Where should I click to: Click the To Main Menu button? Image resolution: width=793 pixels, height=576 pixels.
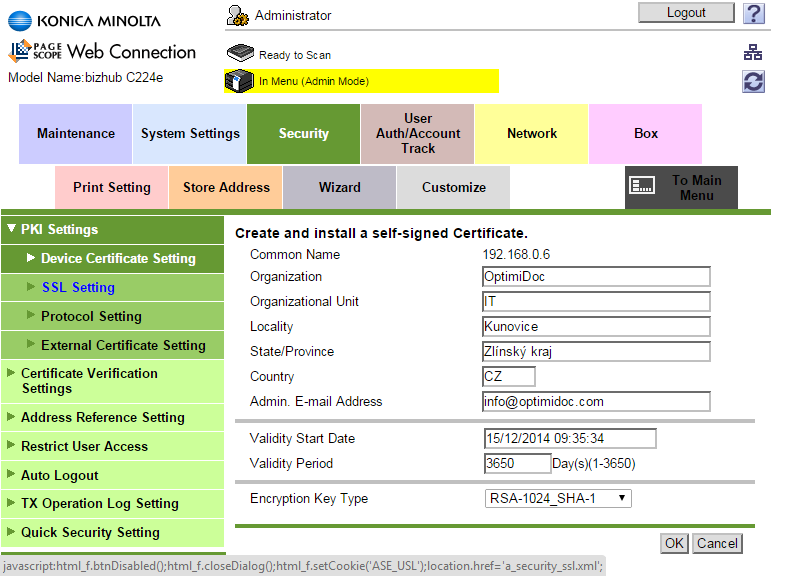tap(688, 187)
